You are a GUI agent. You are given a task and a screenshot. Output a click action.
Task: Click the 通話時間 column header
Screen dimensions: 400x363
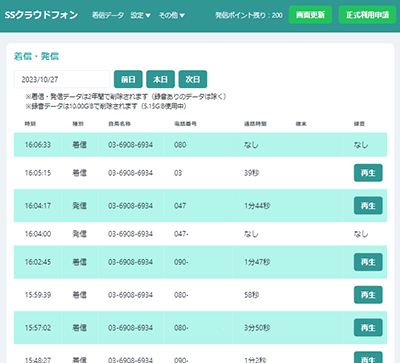click(255, 124)
